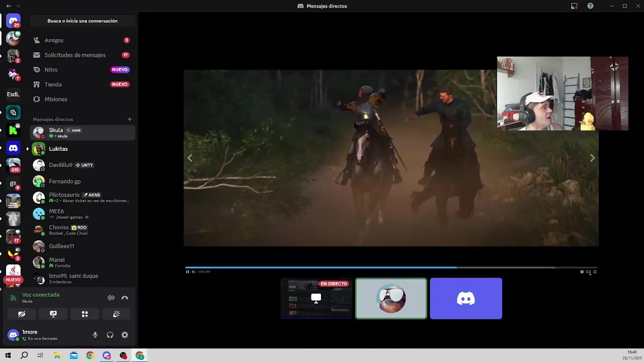
Task: Open Solicitudes de mensajes
Action: click(82, 55)
